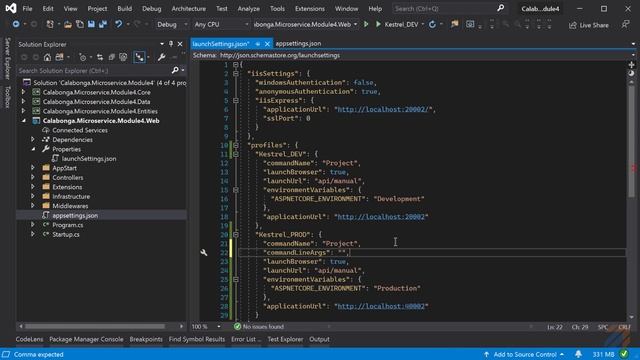The width and height of the screenshot is (640, 360).
Task: Open the zoom level 100 % dropdown
Action: [x=219, y=327]
